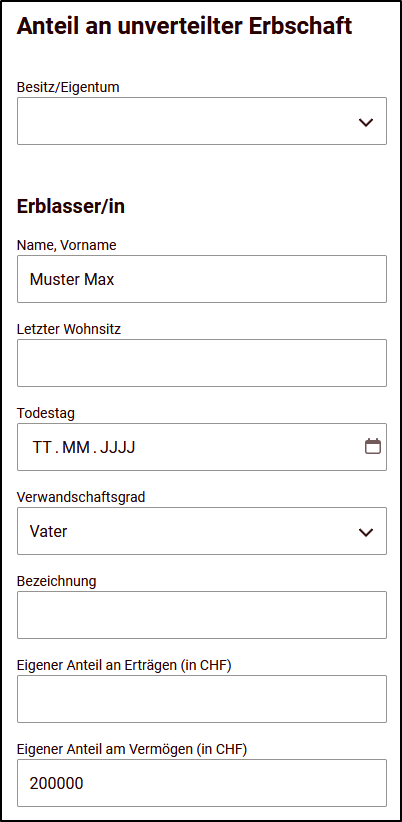
Task: Click the "Verwandschaftsgrad" label text
Action: tap(81, 497)
